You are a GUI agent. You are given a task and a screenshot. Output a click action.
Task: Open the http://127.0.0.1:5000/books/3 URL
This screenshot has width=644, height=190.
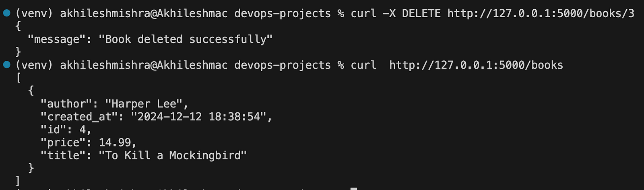541,13
